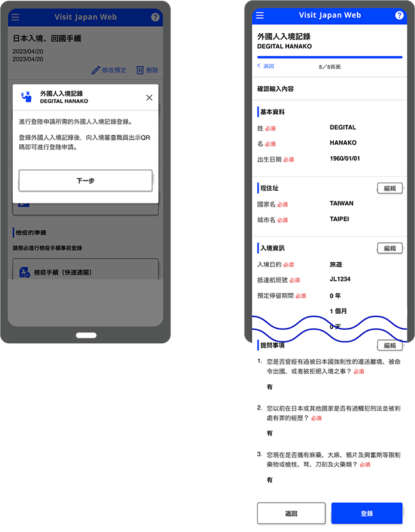Click the 確認輸入內容 heading
The image size is (415, 532).
tap(275, 89)
